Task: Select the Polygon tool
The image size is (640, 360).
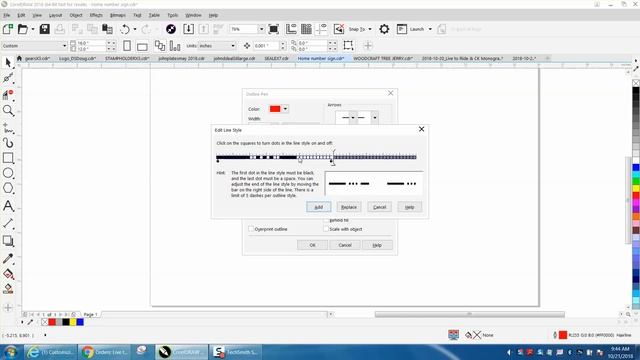Action: click(x=8, y=188)
